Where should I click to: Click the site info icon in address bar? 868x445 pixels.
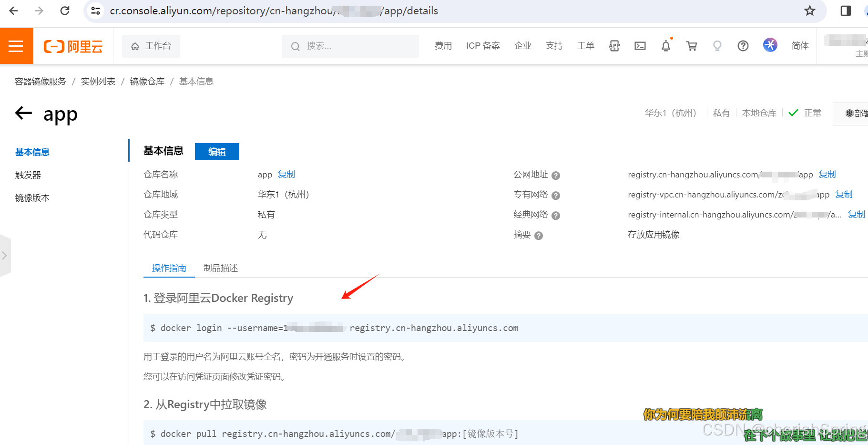pos(95,10)
